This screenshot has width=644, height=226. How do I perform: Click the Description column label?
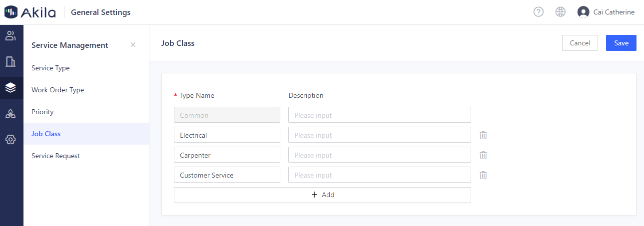pyautogui.click(x=306, y=95)
